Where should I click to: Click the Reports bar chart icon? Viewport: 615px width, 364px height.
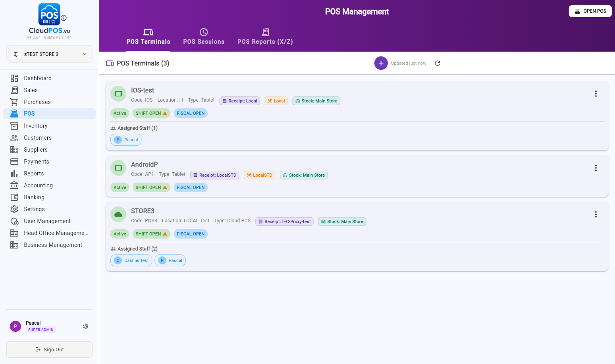coord(14,173)
